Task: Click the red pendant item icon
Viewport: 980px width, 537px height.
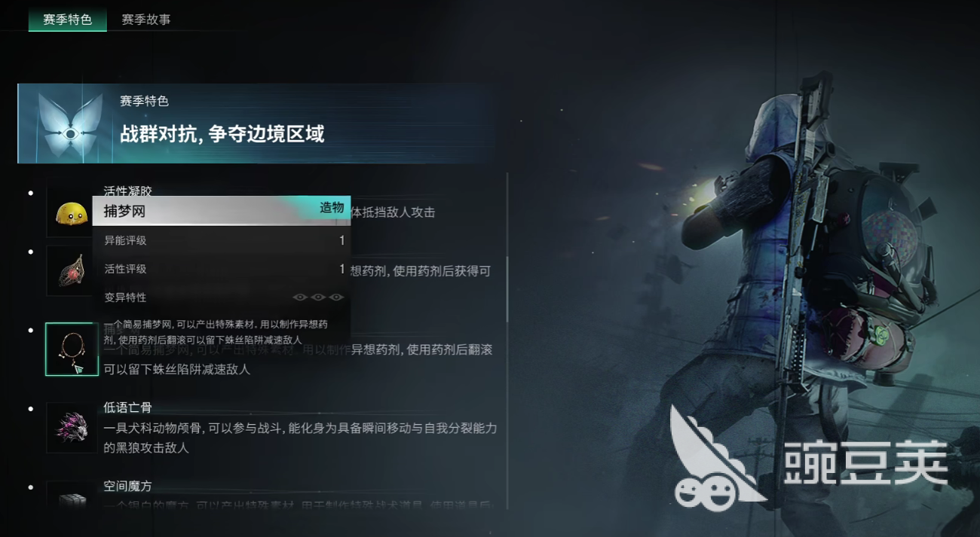Action: pyautogui.click(x=72, y=271)
